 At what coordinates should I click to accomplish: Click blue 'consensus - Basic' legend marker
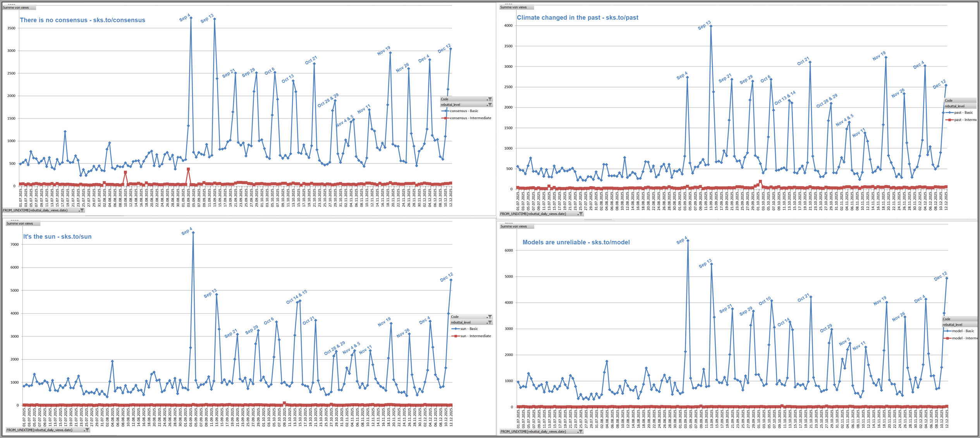click(445, 111)
